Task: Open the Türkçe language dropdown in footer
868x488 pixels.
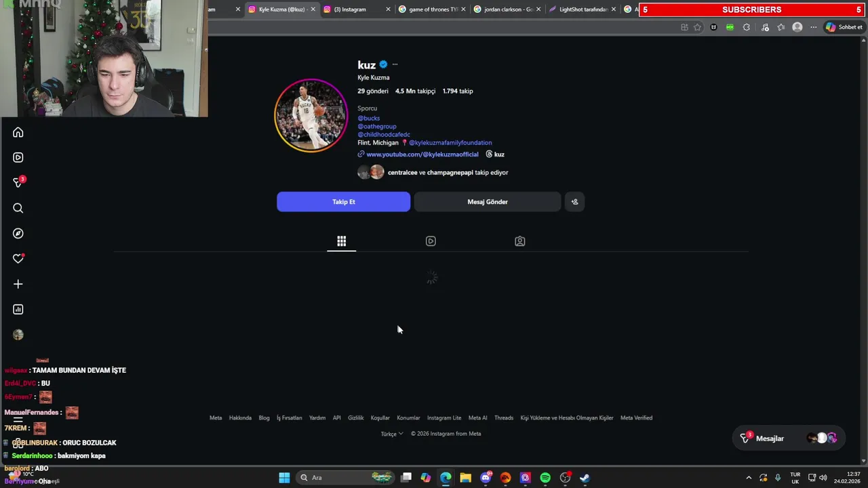Action: point(392,434)
